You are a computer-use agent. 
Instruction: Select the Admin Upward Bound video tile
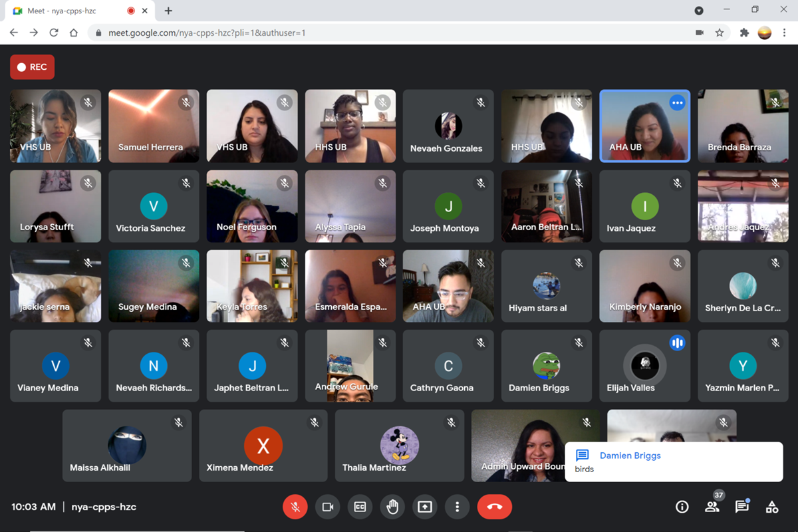click(535, 446)
